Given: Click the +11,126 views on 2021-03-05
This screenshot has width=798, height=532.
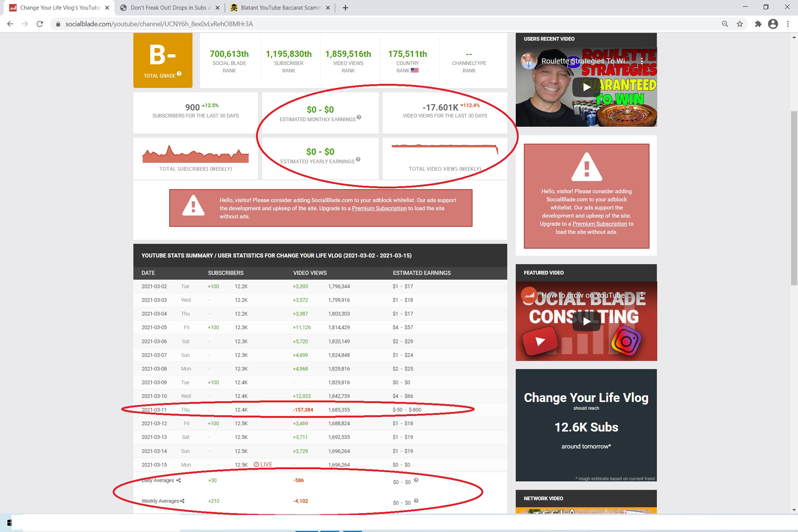Looking at the screenshot, I should [302, 327].
